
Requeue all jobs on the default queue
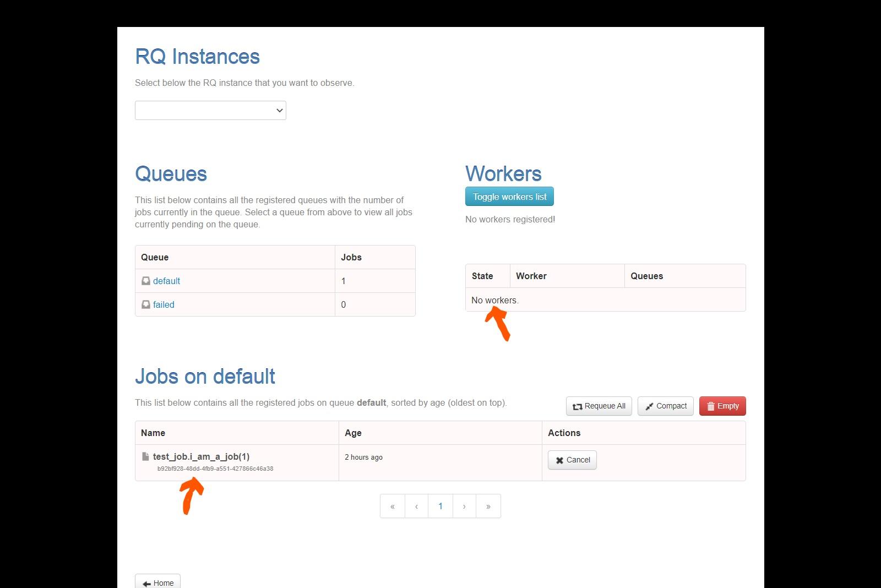(599, 406)
